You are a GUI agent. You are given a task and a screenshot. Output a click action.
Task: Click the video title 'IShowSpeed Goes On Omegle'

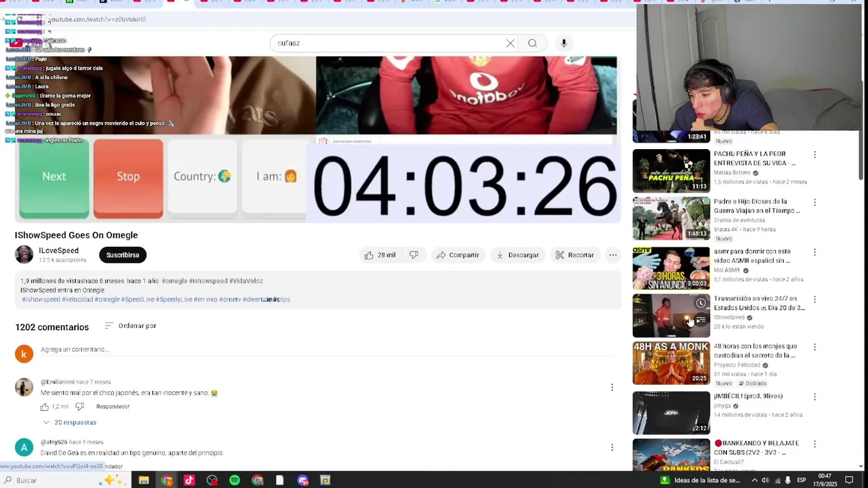point(76,235)
